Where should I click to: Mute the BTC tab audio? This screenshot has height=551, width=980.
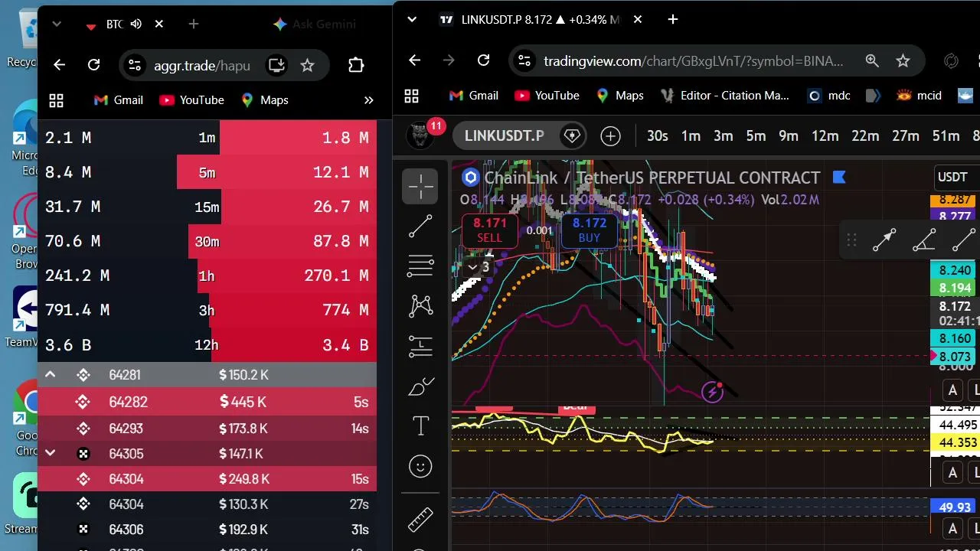click(136, 24)
